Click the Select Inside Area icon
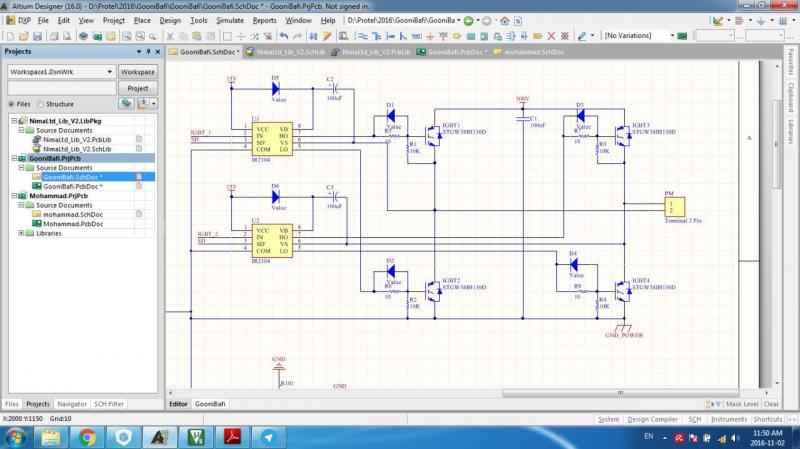 point(227,36)
